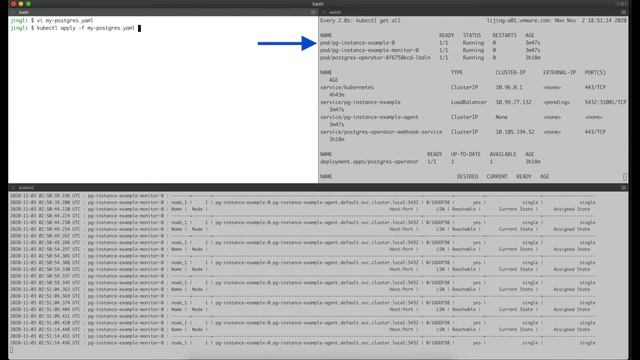Select the kubectl pane title bar

pos(318,188)
